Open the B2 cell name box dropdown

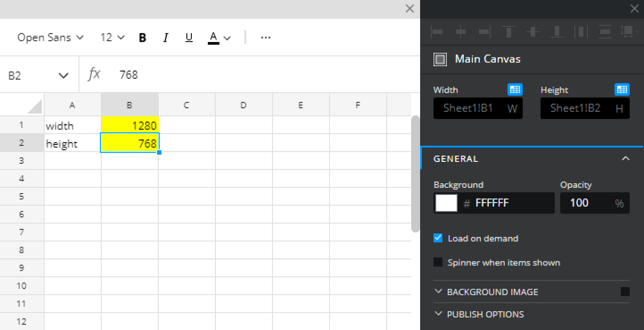pyautogui.click(x=63, y=75)
